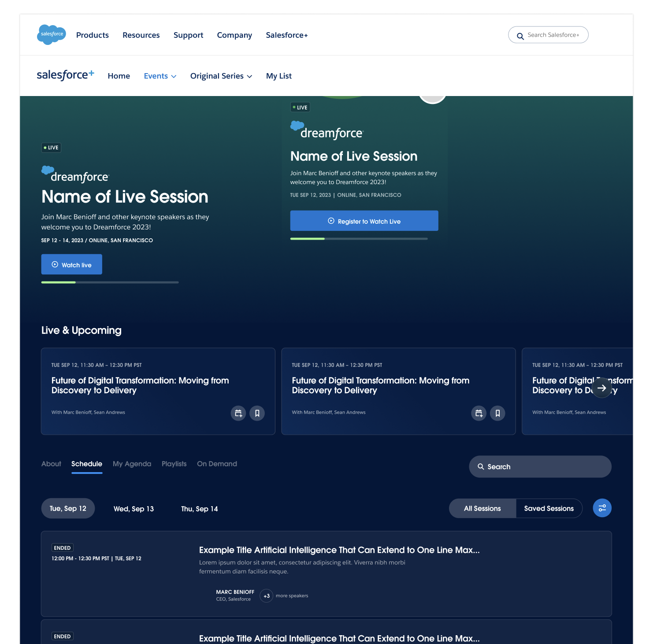
Task: Open the Support menu
Action: pyautogui.click(x=189, y=35)
